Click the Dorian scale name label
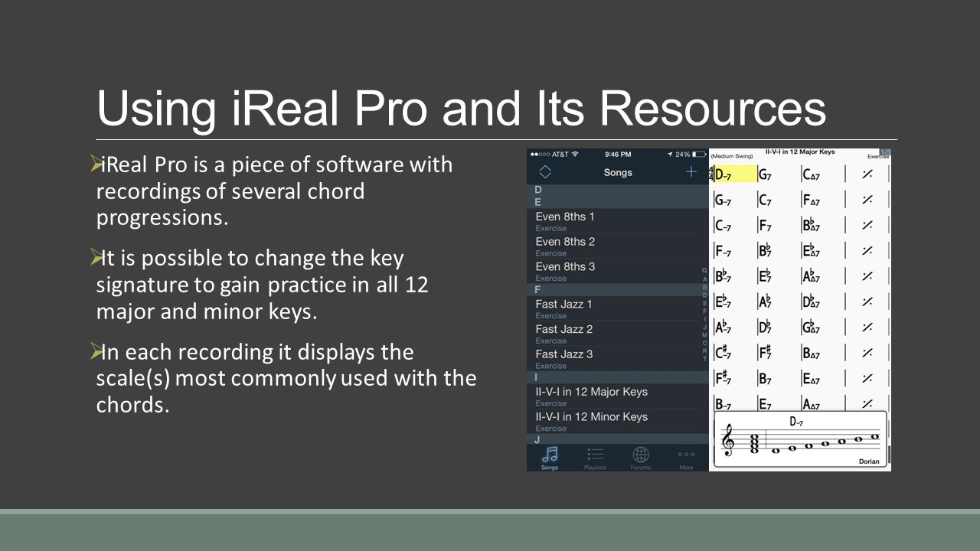 870,461
